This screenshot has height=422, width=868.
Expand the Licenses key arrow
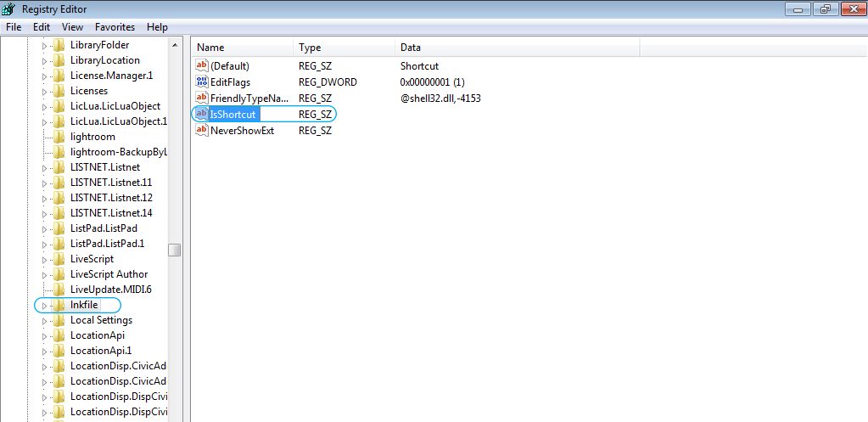tap(45, 92)
